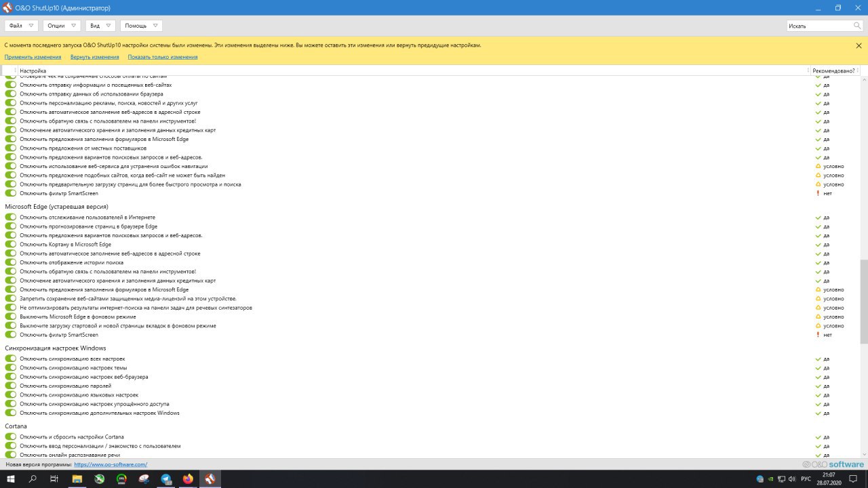Viewport: 868px width, 488px height.
Task: Click the green checkmark for 'Отключить Кортану в Microsoft Edge'
Action: [818, 245]
